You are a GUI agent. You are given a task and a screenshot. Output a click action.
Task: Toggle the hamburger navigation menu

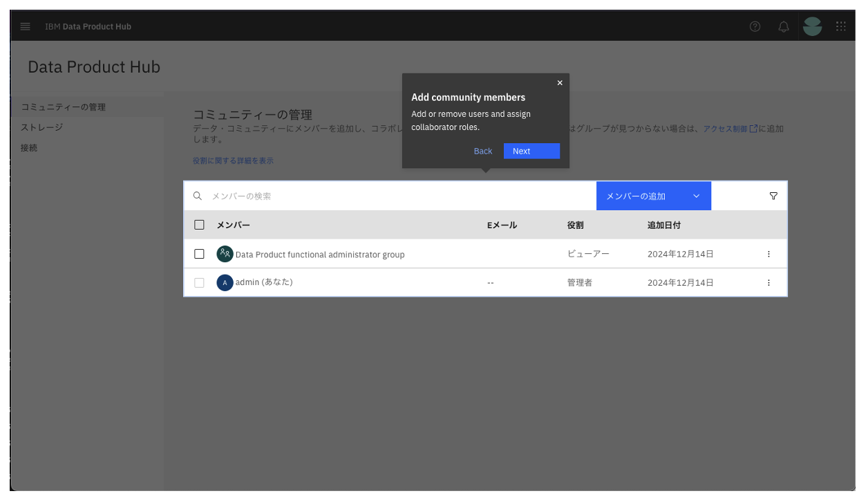click(x=25, y=26)
